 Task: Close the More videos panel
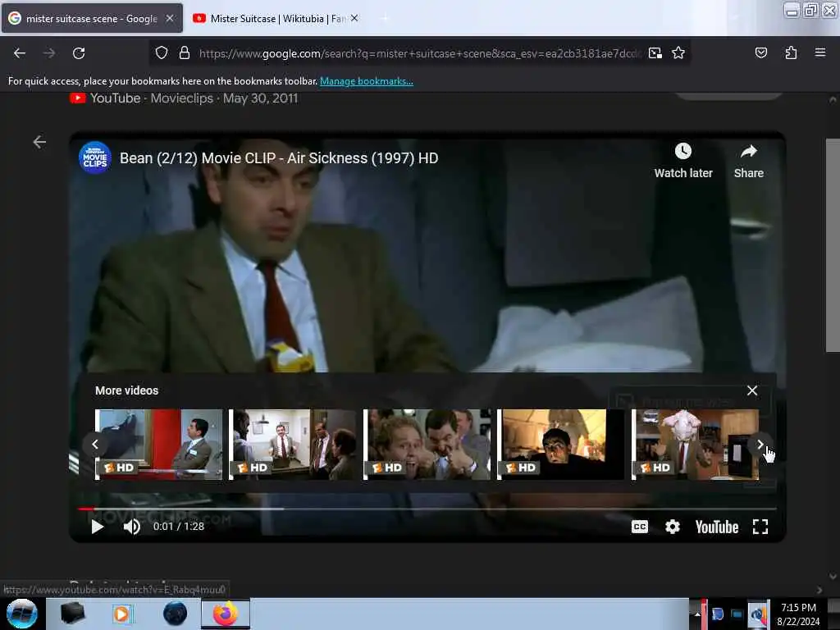752,390
